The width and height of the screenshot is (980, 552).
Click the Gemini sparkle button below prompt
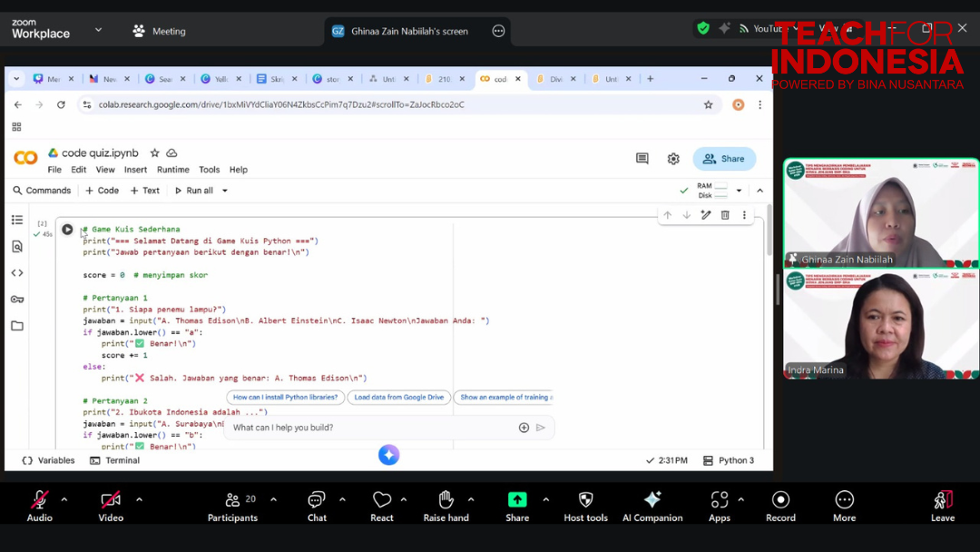[x=388, y=455]
